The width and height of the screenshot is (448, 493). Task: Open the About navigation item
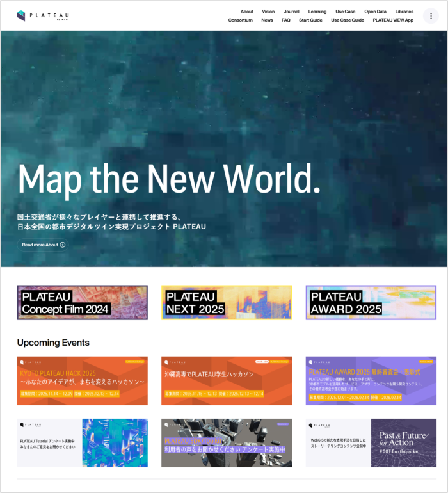coord(246,12)
